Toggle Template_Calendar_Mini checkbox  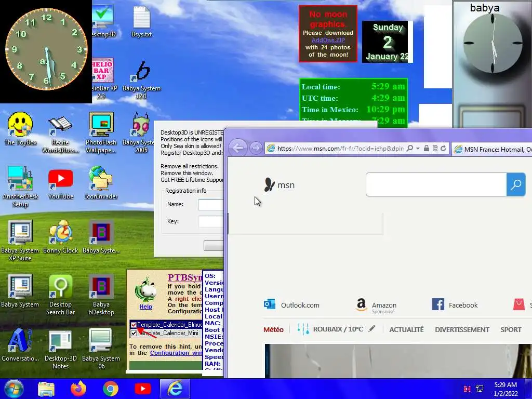tap(134, 333)
